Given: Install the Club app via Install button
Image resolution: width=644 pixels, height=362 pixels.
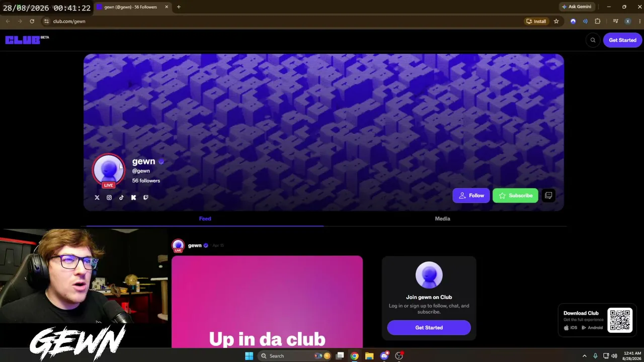Looking at the screenshot, I should point(536,21).
